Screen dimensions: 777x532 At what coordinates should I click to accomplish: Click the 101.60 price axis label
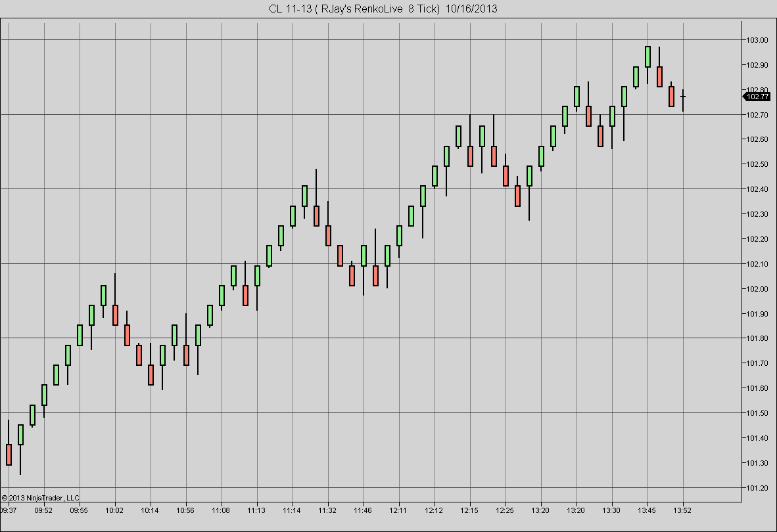click(x=757, y=388)
